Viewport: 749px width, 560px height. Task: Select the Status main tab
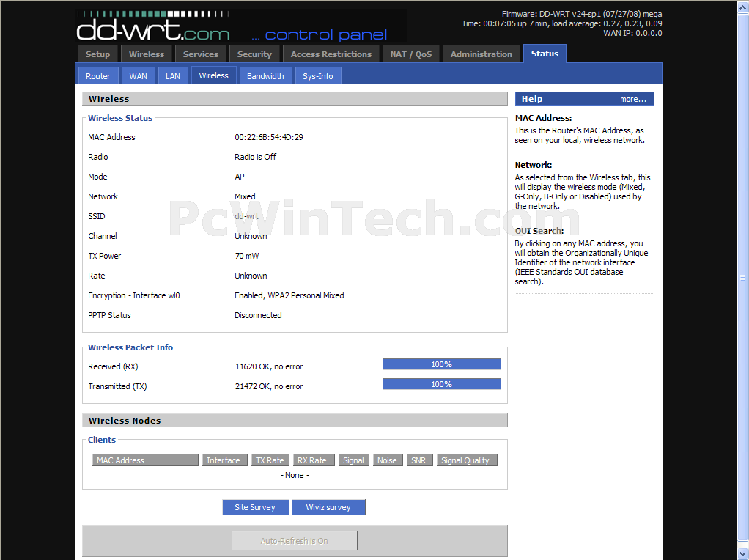pyautogui.click(x=545, y=54)
